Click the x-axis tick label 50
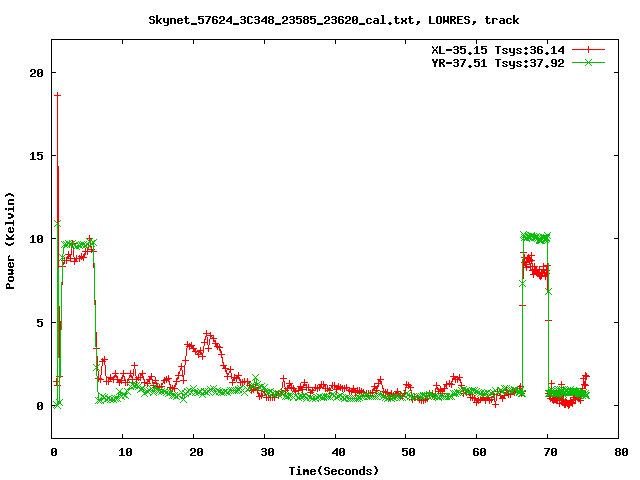 pos(407,452)
